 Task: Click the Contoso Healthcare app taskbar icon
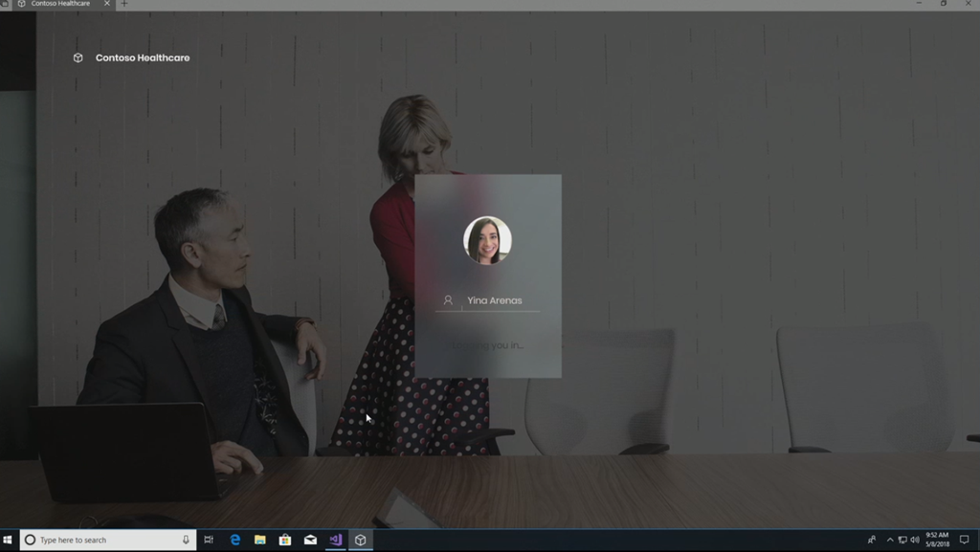tap(361, 541)
